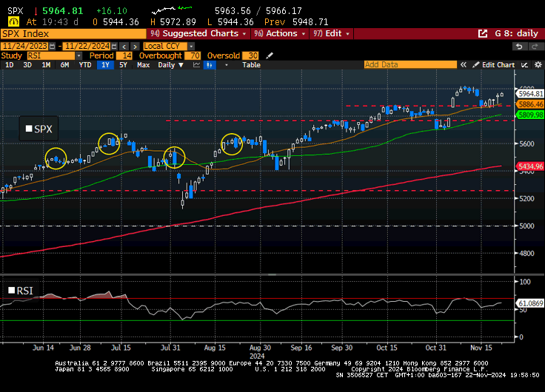Click the redo arrow button
545x392 pixels.
click(535, 47)
